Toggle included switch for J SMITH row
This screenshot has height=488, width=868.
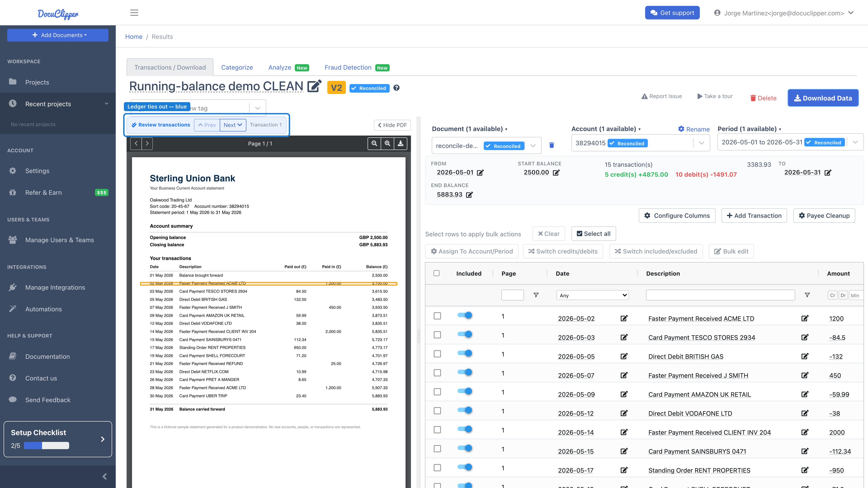tap(465, 373)
